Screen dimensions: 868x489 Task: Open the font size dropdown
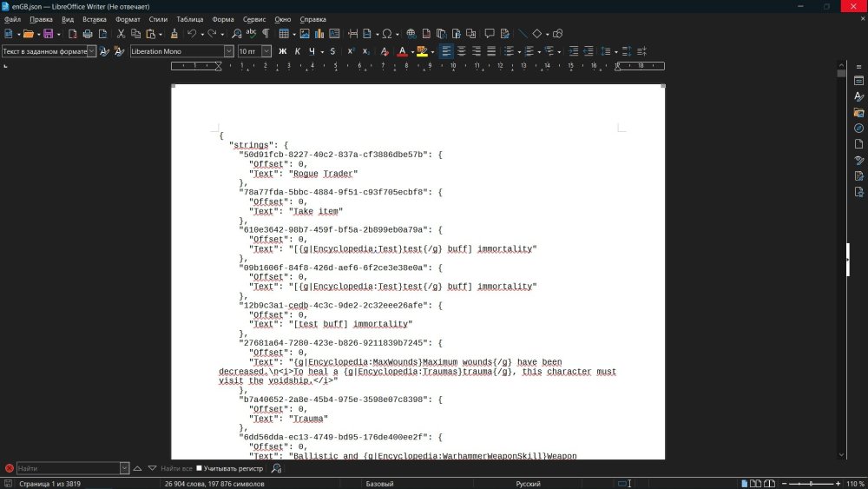point(267,51)
